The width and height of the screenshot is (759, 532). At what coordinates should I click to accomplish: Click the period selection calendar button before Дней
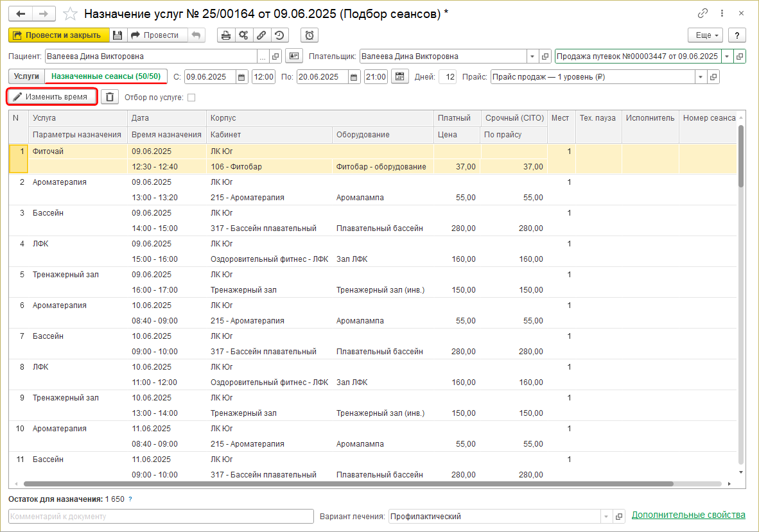[400, 77]
